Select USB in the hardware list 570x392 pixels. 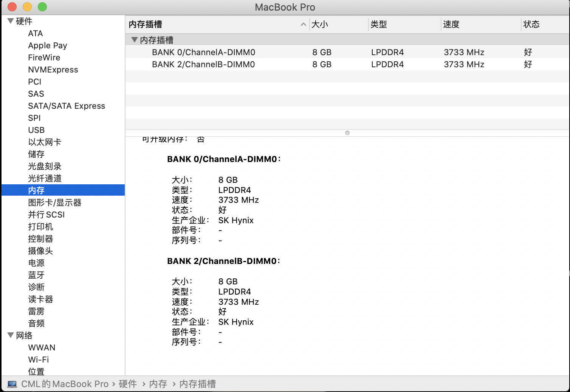pos(36,130)
